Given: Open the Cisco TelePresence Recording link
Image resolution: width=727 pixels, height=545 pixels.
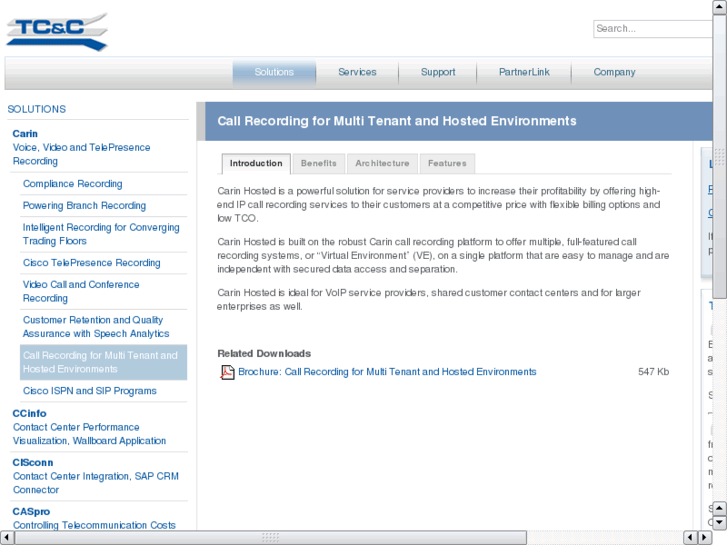Looking at the screenshot, I should pyautogui.click(x=91, y=263).
